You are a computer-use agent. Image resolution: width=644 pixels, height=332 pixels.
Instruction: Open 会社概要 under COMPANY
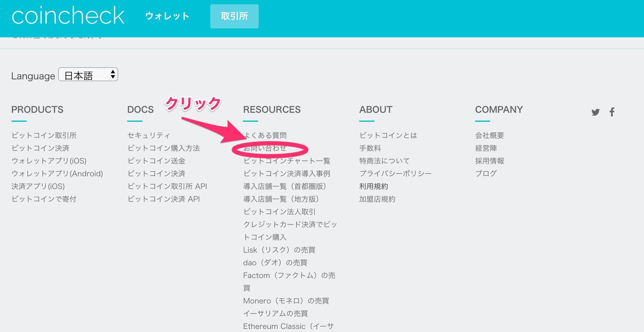click(490, 135)
